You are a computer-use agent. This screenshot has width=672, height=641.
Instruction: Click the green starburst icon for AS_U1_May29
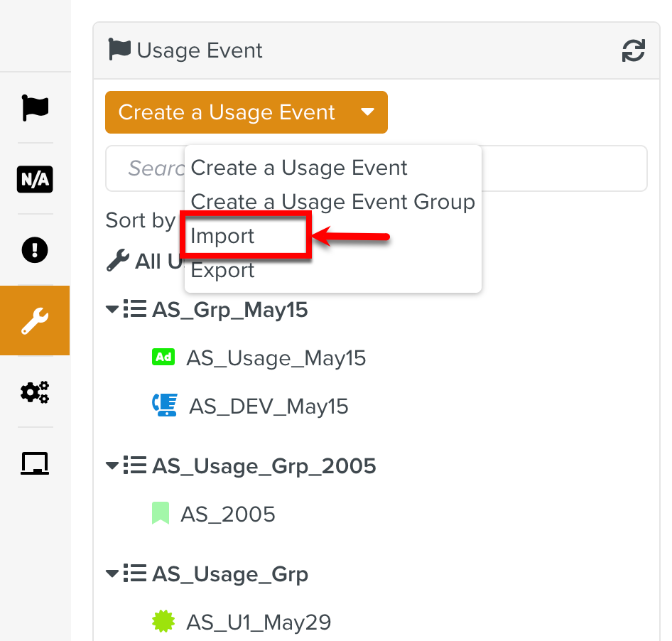(x=163, y=621)
